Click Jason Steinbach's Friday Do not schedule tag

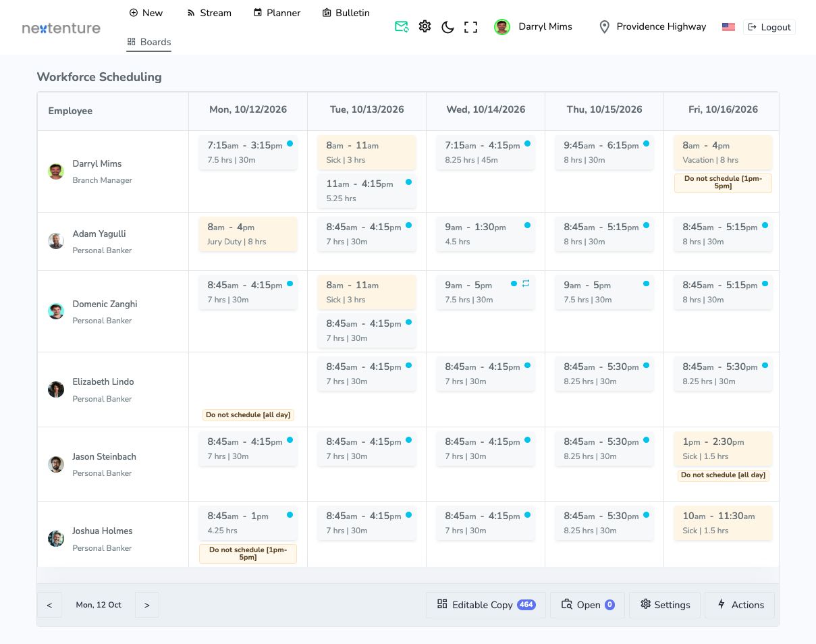pos(723,475)
